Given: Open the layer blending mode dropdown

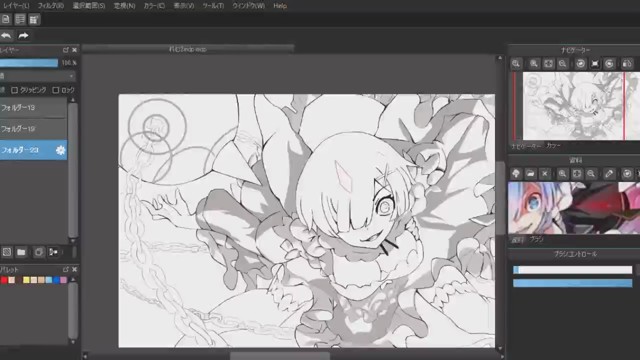Looking at the screenshot, I should click(x=38, y=76).
